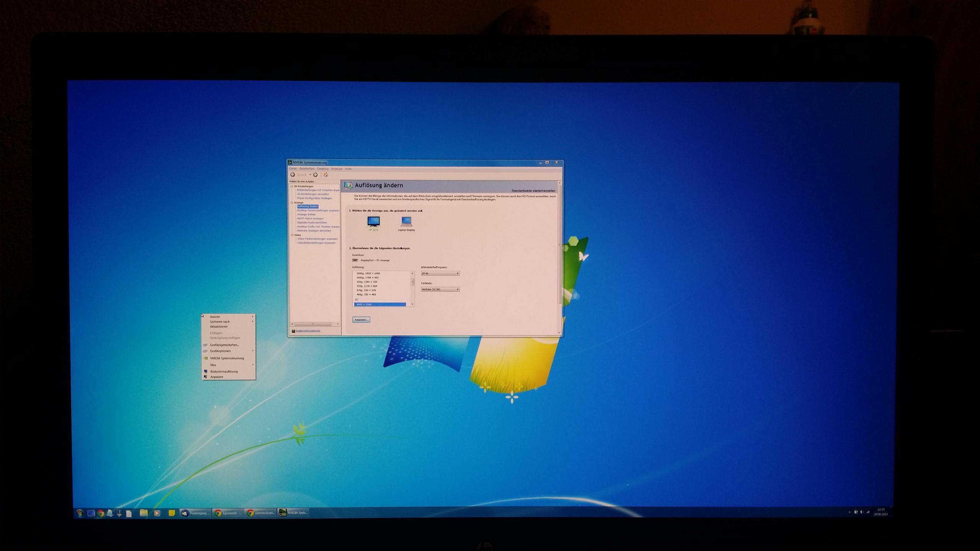
Task: Switch to the Posteingang Thunderbird taskbar button
Action: tap(196, 513)
